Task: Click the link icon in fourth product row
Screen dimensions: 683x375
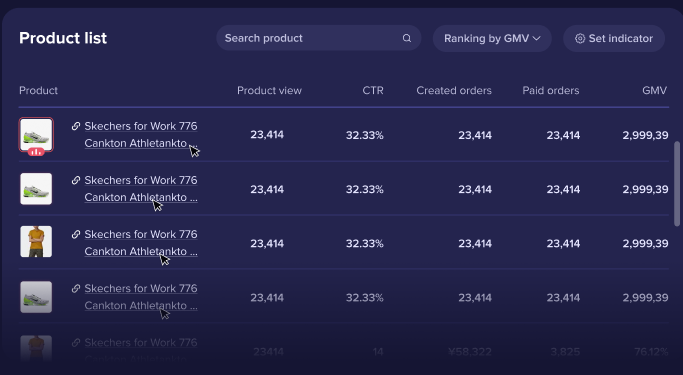Action: point(76,288)
